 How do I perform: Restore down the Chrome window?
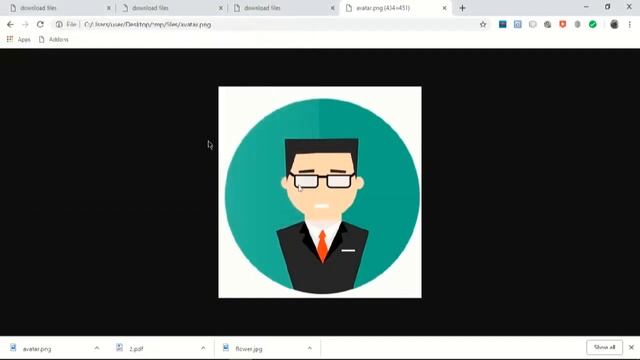[x=607, y=7]
